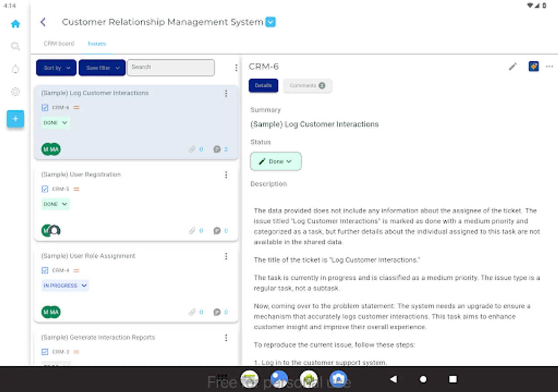Edit issue CRM-6 with the pencil icon
This screenshot has width=558, height=392.
coord(513,66)
